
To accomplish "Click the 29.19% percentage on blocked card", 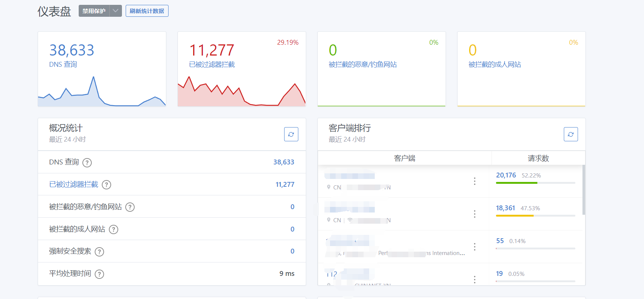I will tap(288, 43).
